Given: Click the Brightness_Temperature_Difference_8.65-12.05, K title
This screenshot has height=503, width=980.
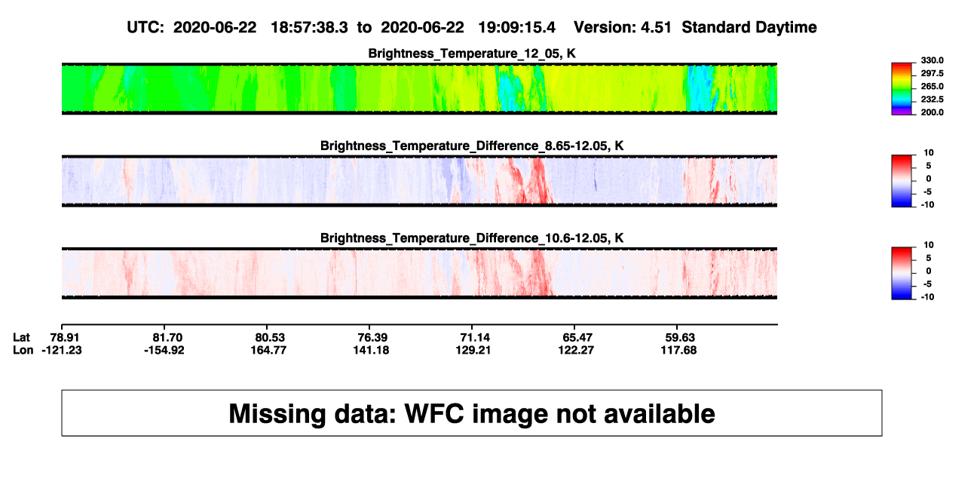Looking at the screenshot, I should pos(472,146).
